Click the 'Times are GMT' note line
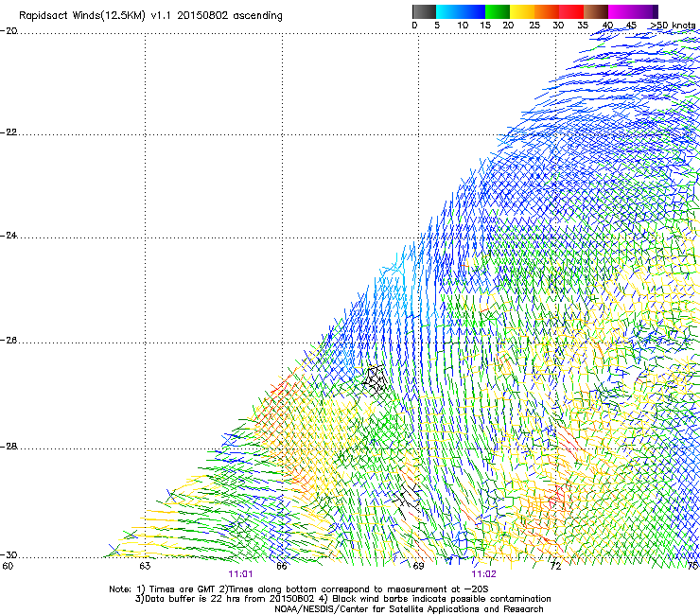Image resolution: width=700 pixels, height=615 pixels. pos(299,589)
